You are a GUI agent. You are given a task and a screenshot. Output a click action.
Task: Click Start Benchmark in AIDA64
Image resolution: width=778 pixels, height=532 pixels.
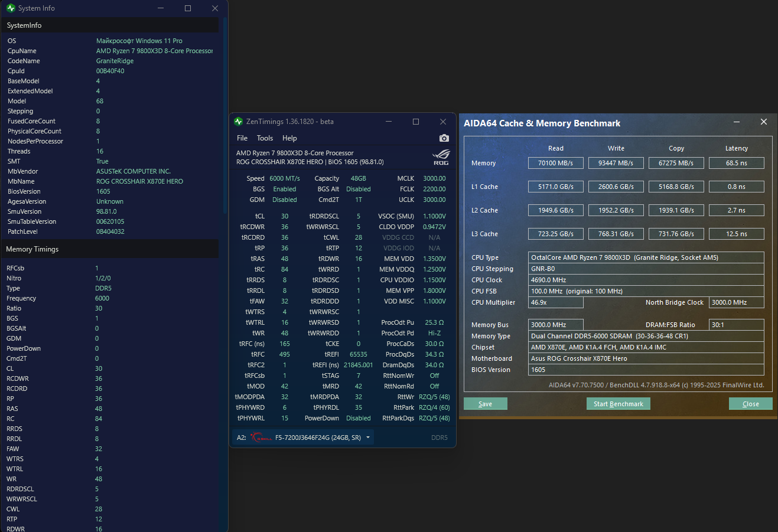[619, 404]
